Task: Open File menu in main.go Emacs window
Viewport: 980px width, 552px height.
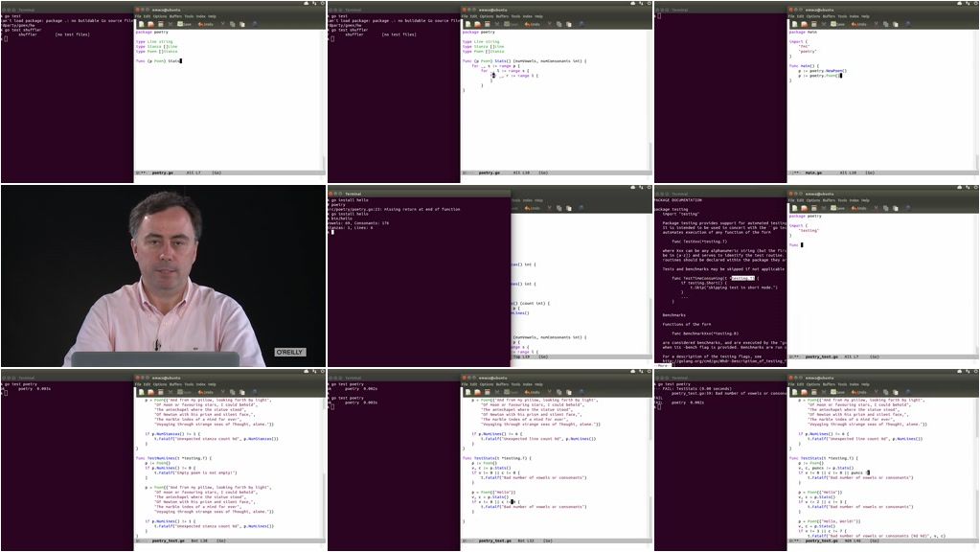Action: tap(791, 16)
